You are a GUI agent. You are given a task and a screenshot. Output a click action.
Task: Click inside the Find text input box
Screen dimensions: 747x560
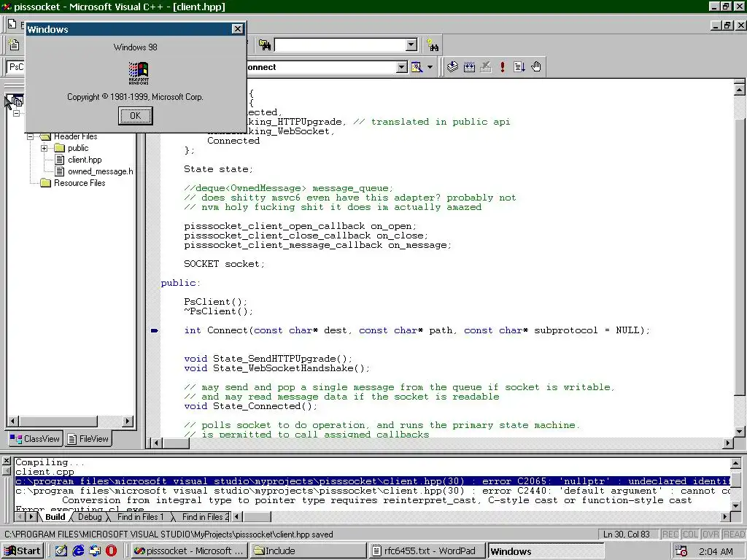click(340, 45)
